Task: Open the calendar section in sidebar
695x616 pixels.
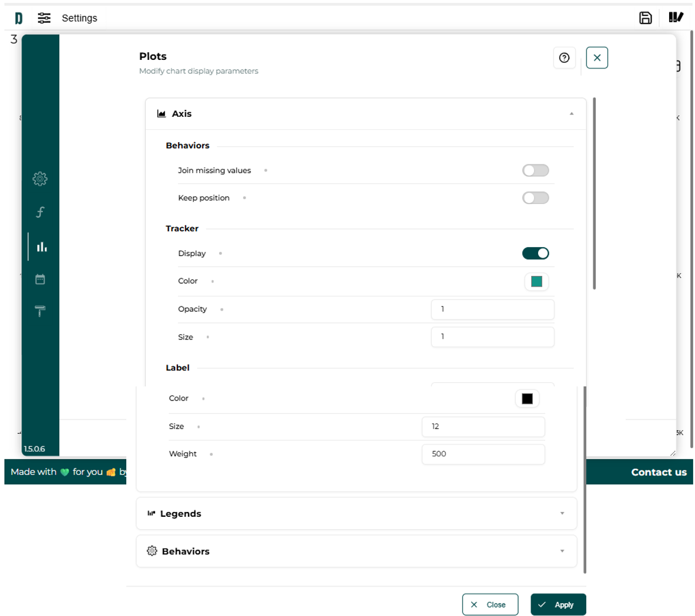Action: click(x=40, y=279)
